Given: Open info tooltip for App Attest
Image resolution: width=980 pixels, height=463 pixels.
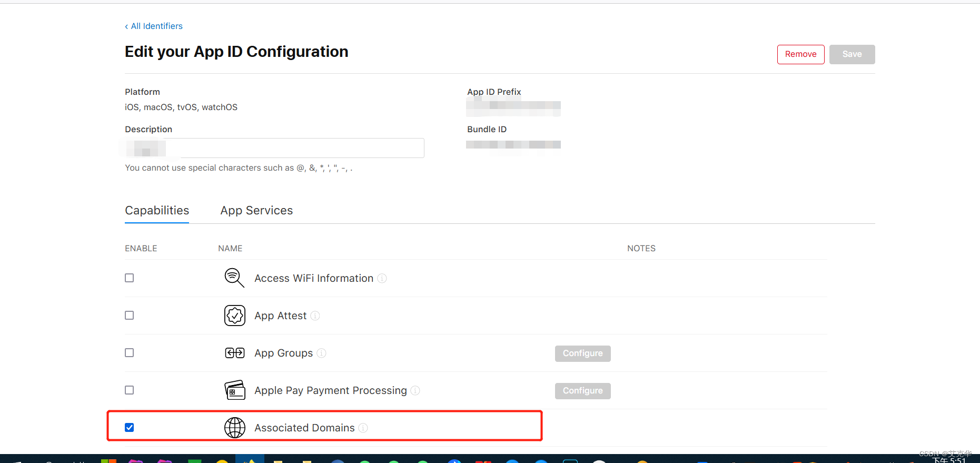Looking at the screenshot, I should pos(315,316).
